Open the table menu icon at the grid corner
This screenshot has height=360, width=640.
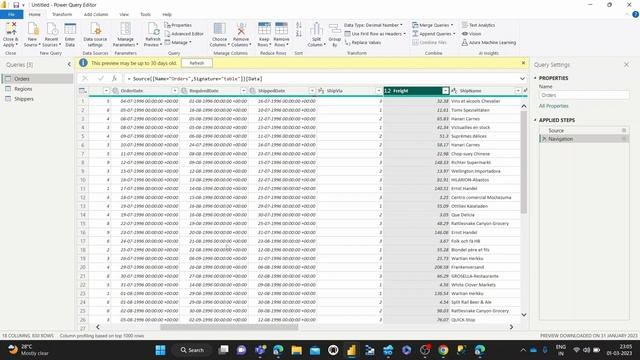click(82, 91)
